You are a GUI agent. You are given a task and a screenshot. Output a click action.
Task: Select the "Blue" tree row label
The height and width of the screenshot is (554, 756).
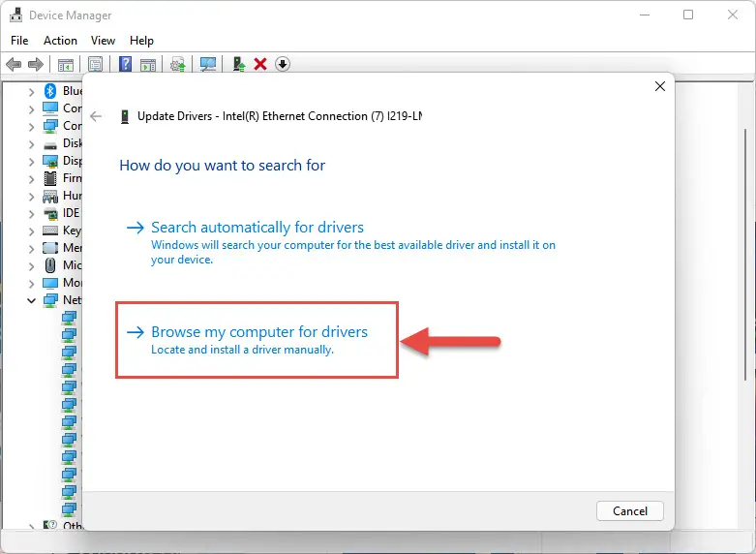(73, 91)
